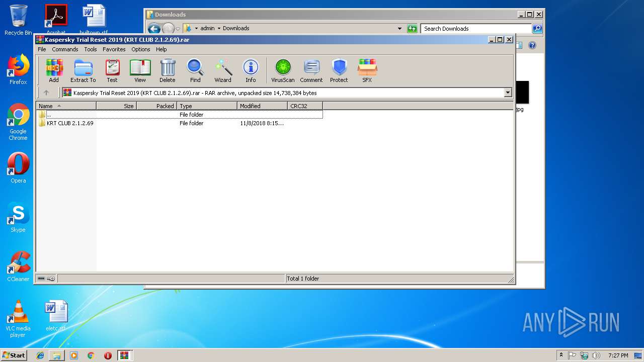This screenshot has width=644, height=362.
Task: Sort by Name column header
Action: point(66,106)
